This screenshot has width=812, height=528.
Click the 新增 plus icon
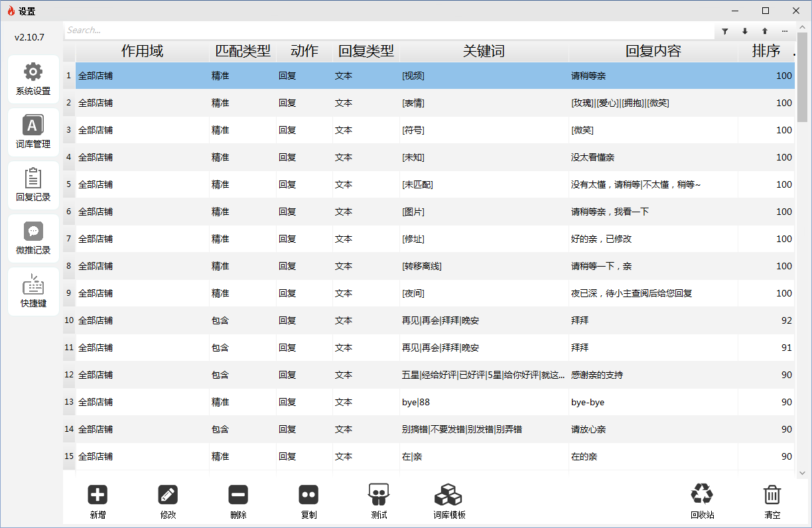[x=98, y=494]
